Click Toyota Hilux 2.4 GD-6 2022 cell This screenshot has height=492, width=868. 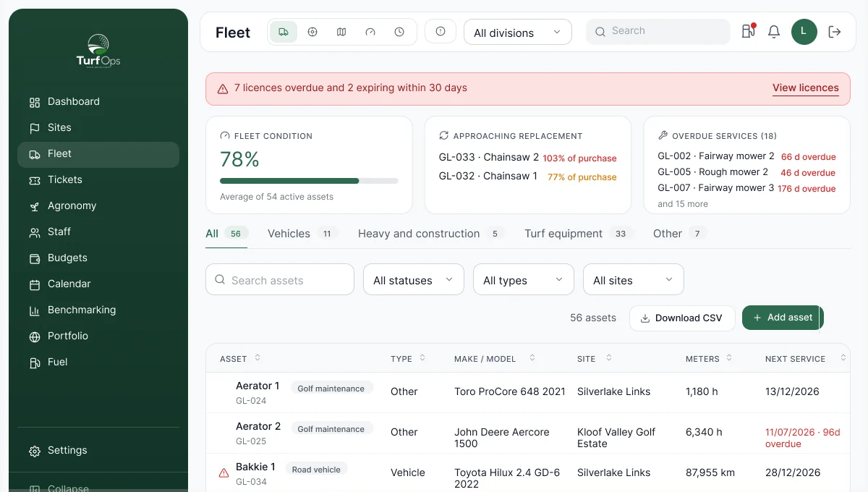pyautogui.click(x=507, y=478)
